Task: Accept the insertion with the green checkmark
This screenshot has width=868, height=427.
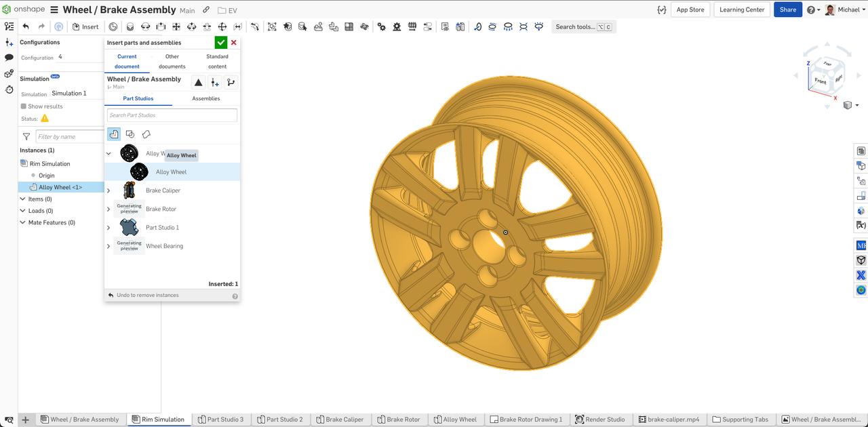Action: (x=220, y=42)
